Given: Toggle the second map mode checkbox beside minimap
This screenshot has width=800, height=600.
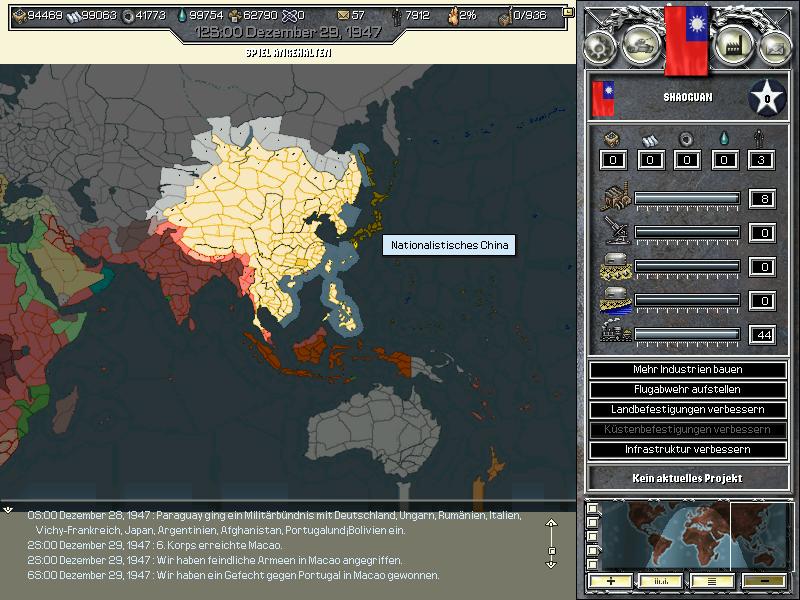Looking at the screenshot, I should tap(592, 522).
